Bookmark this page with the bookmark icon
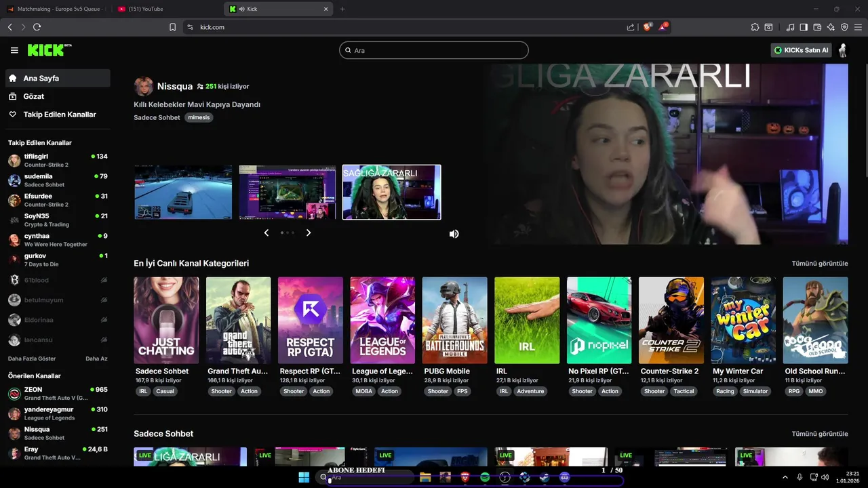868x488 pixels. tap(172, 27)
